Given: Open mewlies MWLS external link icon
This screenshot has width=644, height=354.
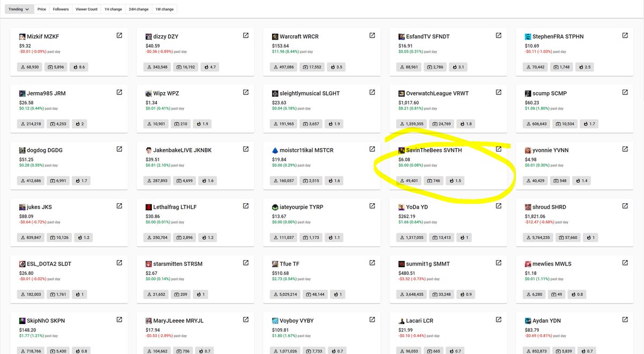Looking at the screenshot, I should [625, 263].
